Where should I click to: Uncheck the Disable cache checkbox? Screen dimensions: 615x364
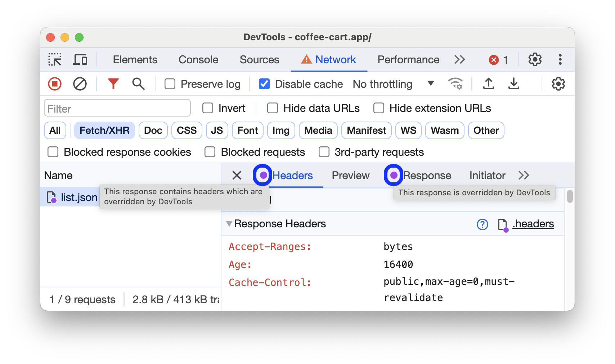[264, 84]
